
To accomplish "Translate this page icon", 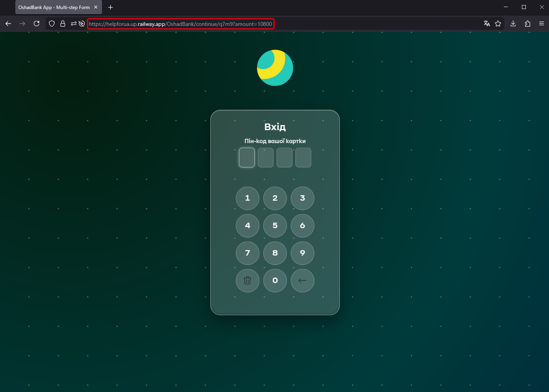I will [487, 24].
